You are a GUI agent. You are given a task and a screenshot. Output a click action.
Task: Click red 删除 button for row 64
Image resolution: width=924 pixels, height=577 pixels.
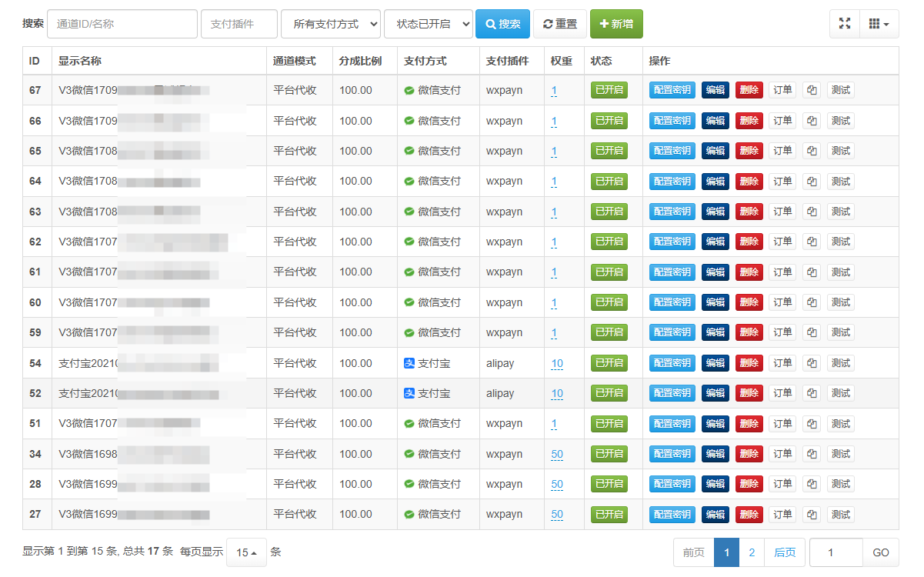coord(749,182)
